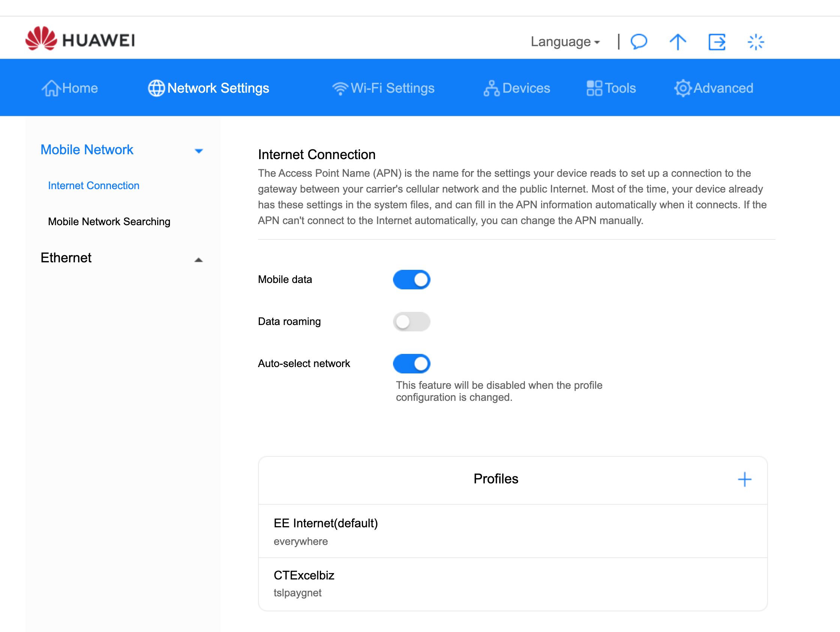Select the Internet Connection sidebar link
This screenshot has width=840, height=632.
tap(93, 185)
